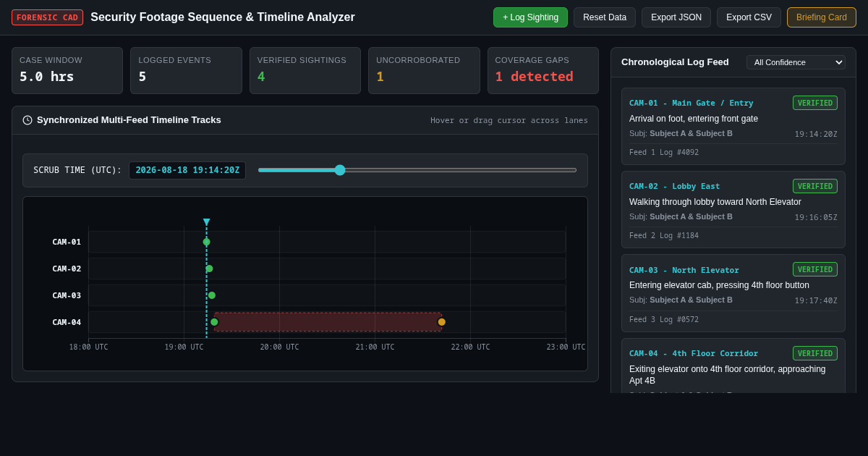Click the red coverage gap bar on CAM-04
This screenshot has height=456, width=868.
click(328, 322)
